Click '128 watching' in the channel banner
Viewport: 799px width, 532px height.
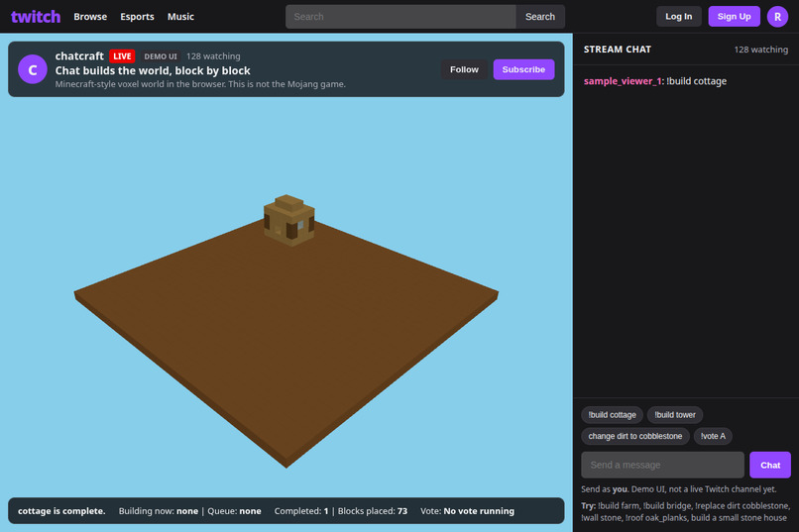coord(213,56)
